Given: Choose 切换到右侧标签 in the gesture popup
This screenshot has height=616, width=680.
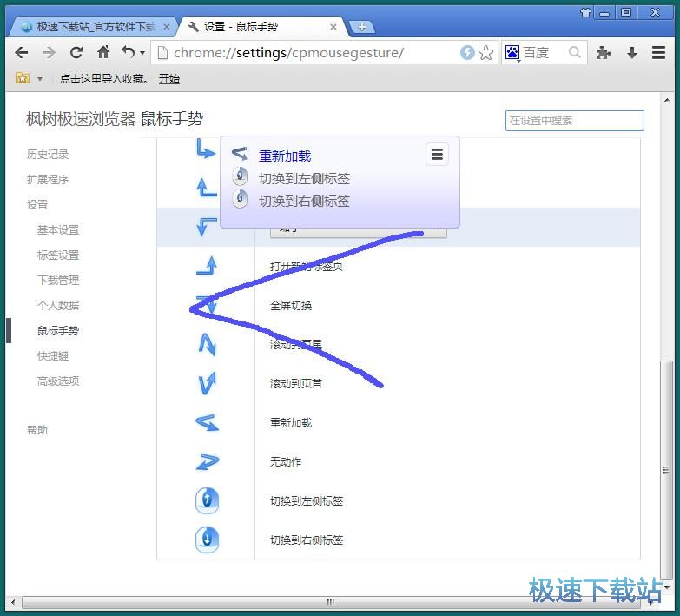Looking at the screenshot, I should (305, 201).
